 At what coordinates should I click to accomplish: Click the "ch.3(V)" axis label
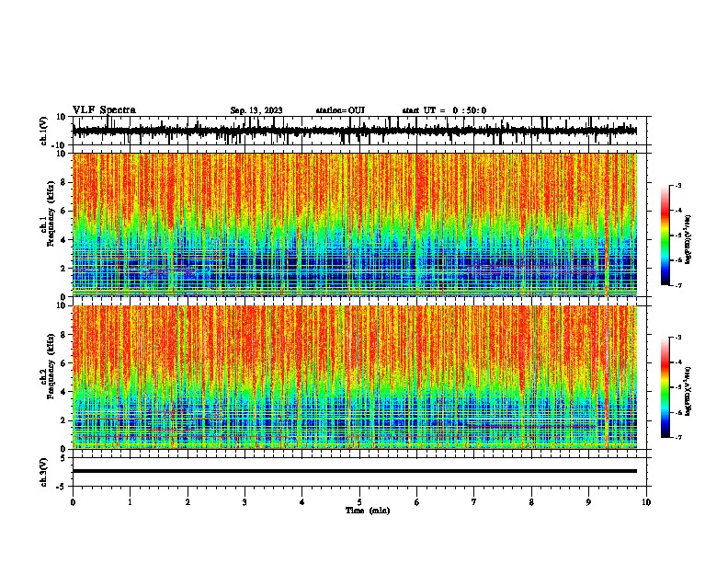44,472
